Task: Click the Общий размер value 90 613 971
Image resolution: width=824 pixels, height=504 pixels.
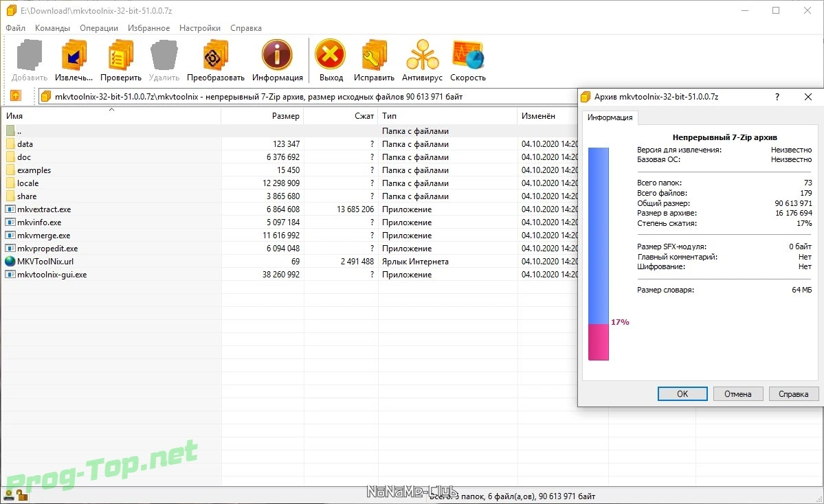Action: (x=793, y=203)
